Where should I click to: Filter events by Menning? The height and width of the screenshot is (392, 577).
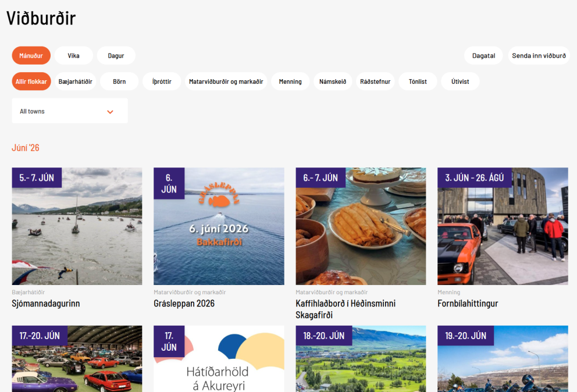(290, 81)
